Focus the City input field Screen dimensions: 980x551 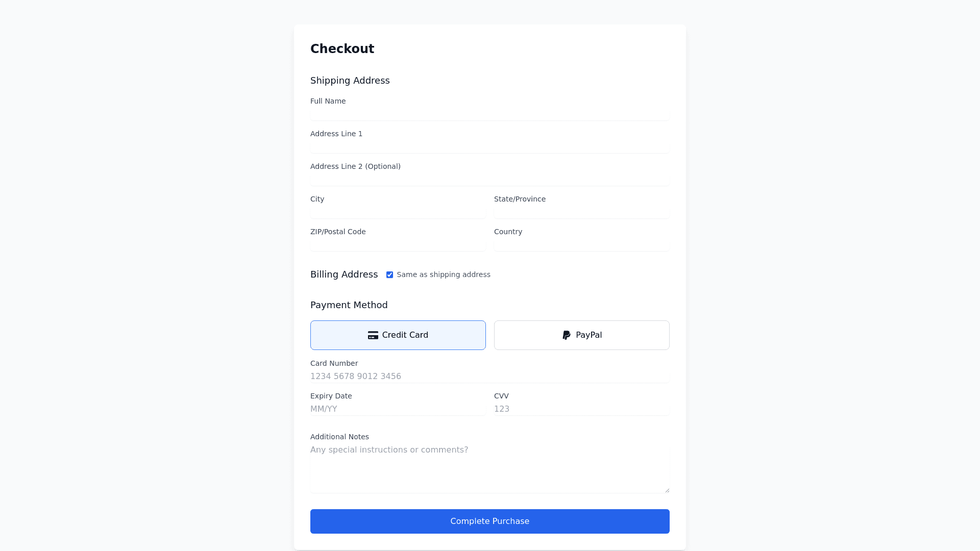click(x=398, y=212)
